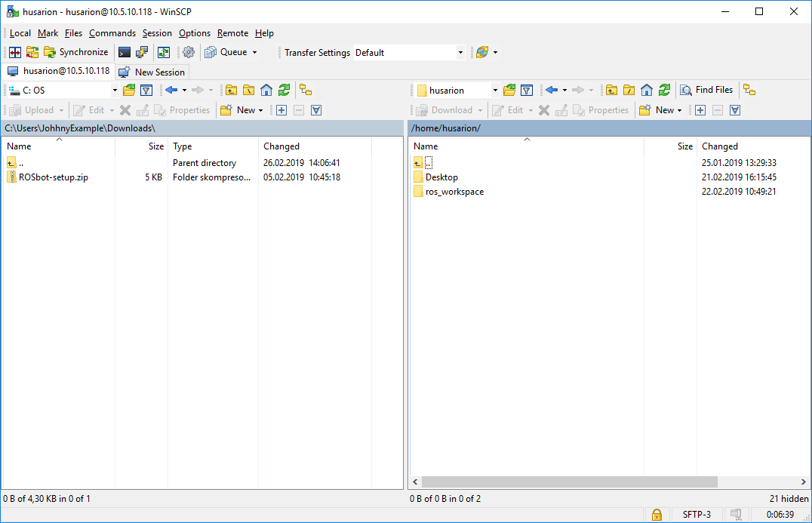
Task: Open the Help menu
Action: tap(264, 33)
